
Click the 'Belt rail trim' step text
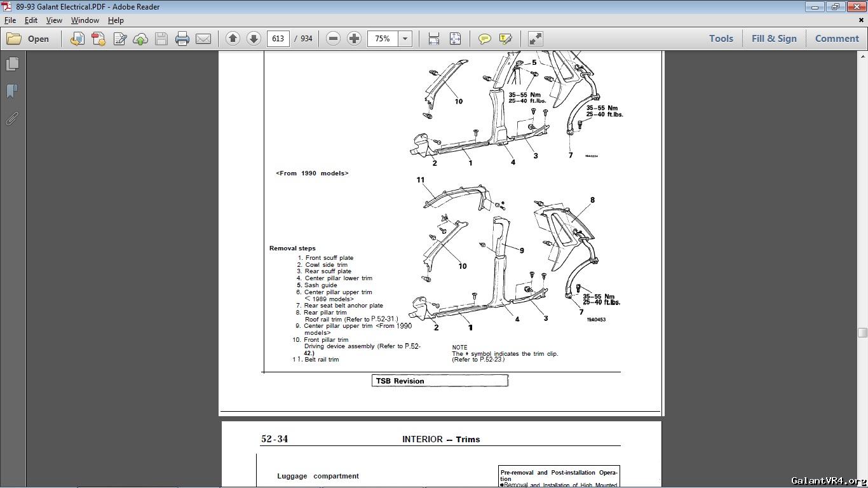pyautogui.click(x=322, y=360)
